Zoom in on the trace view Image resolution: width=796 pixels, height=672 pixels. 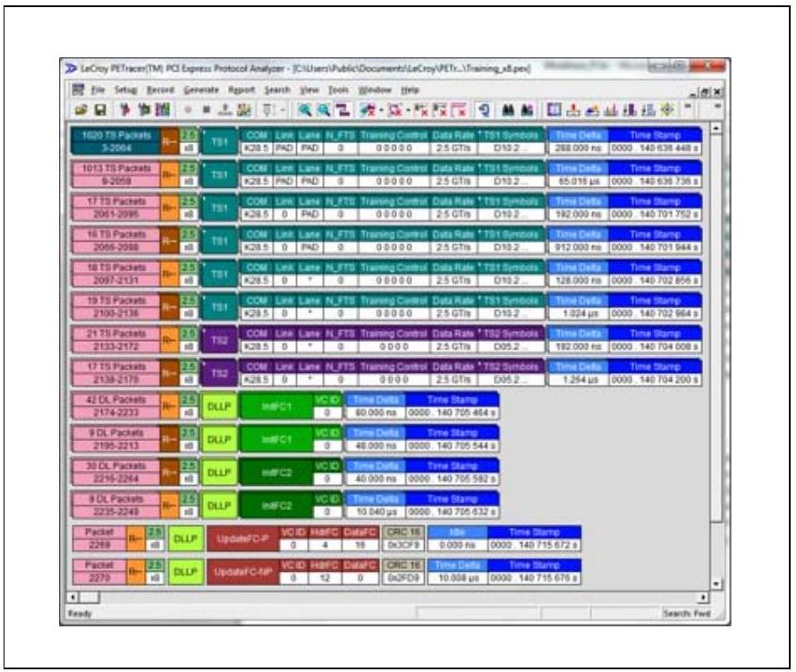pyautogui.click(x=305, y=110)
